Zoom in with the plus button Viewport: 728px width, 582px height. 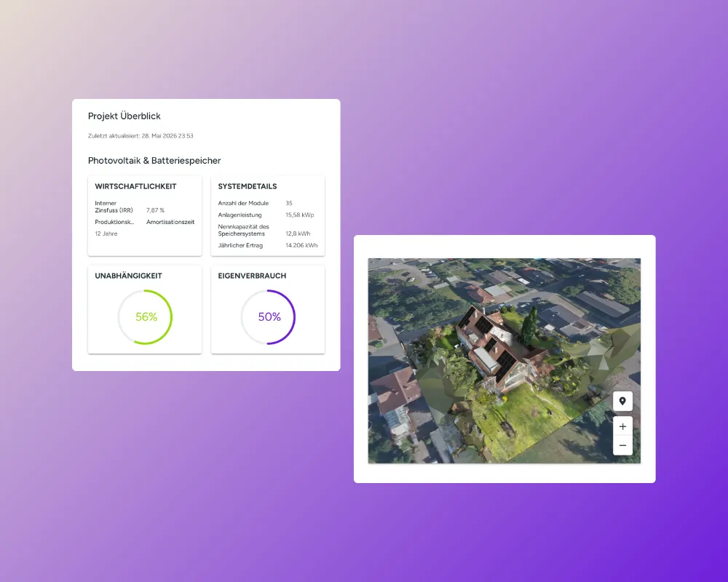click(622, 426)
